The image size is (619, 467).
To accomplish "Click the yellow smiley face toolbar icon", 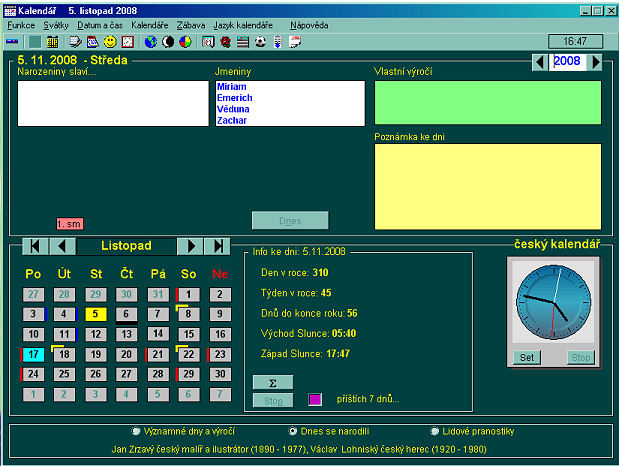I will 110,41.
